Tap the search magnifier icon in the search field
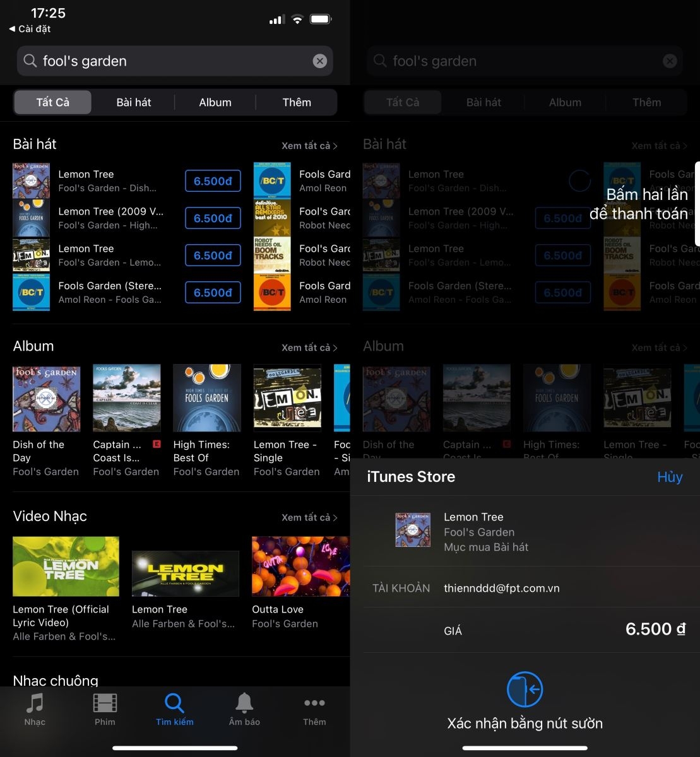 pyautogui.click(x=30, y=61)
